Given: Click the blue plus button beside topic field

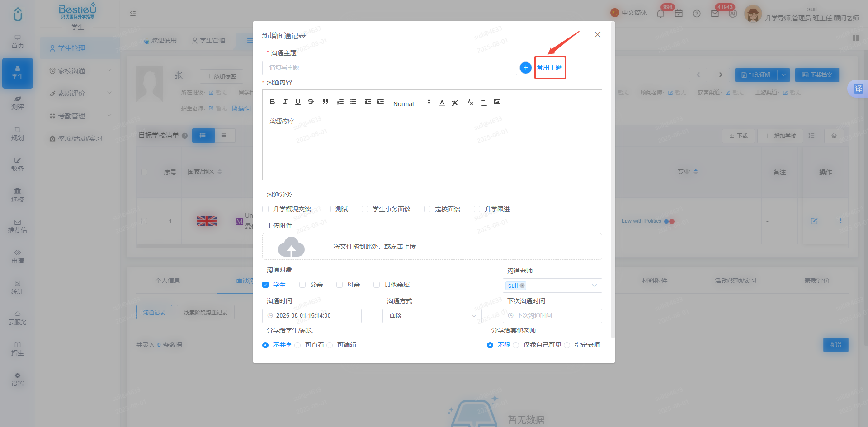Looking at the screenshot, I should pos(526,68).
